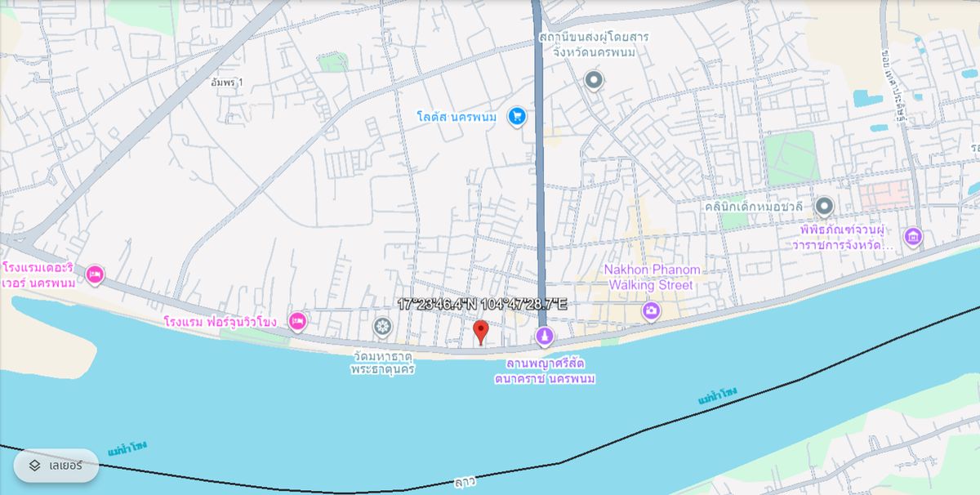This screenshot has height=495, width=980.
Task: Open the Layers button
Action: (56, 466)
